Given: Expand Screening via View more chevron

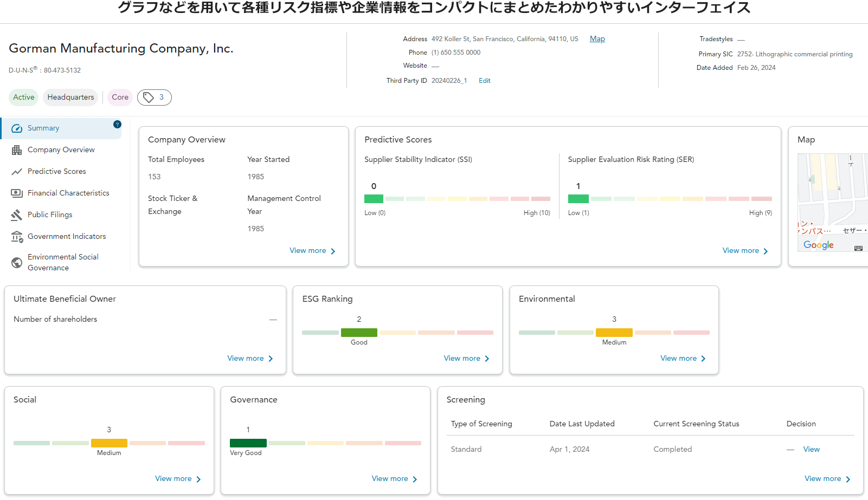Looking at the screenshot, I should point(848,479).
